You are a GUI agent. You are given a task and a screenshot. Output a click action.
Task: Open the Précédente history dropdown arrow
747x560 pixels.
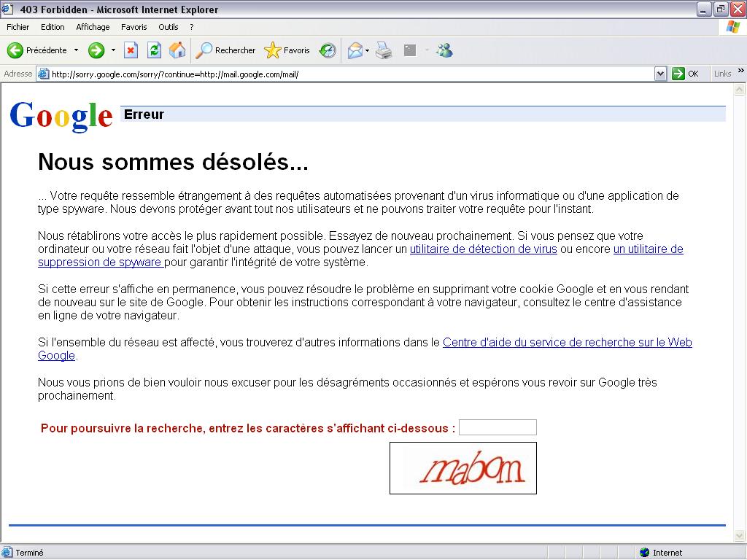click(76, 50)
